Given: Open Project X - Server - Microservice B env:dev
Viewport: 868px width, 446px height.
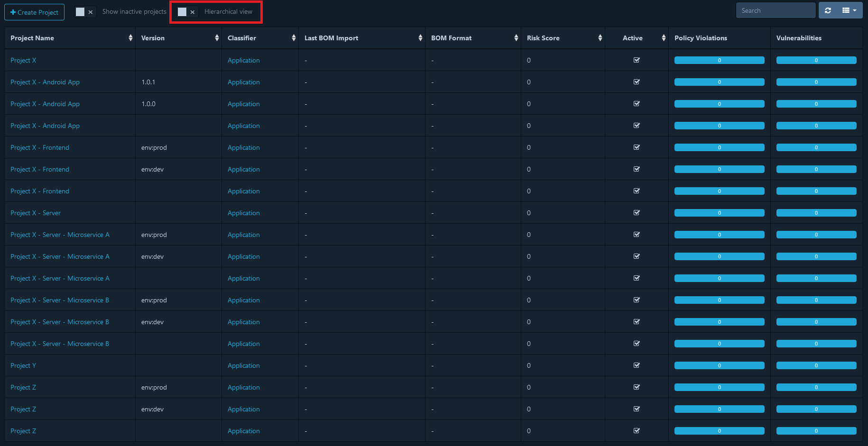Looking at the screenshot, I should click(60, 322).
